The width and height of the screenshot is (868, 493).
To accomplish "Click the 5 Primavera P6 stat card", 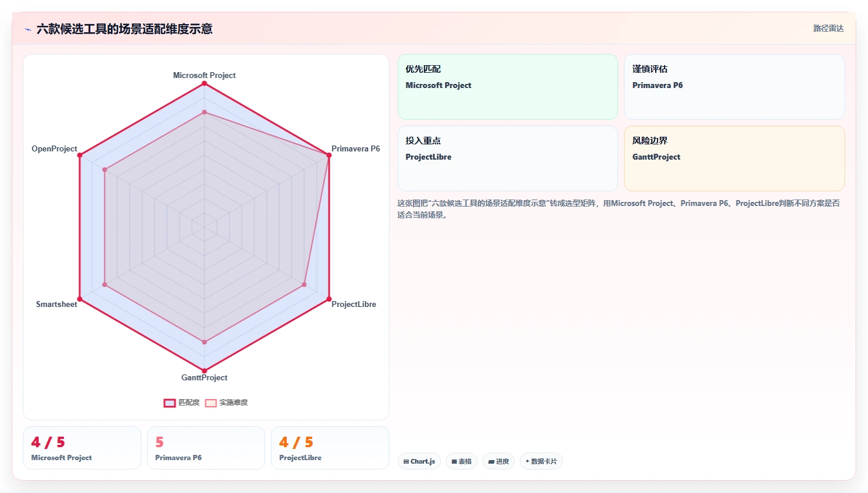I will [x=206, y=448].
